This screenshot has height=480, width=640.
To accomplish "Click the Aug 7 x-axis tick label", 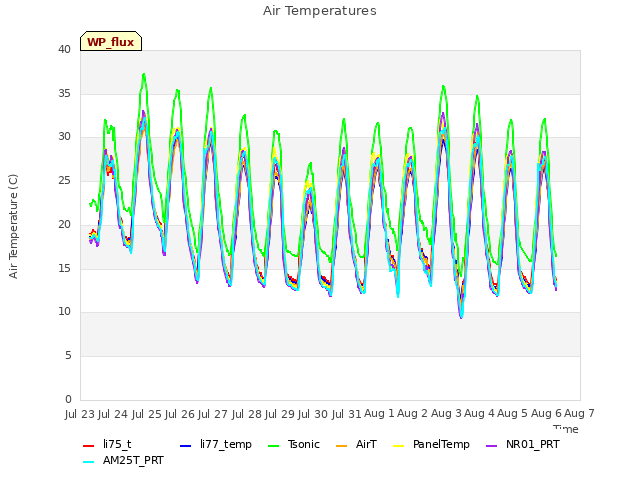I will (x=580, y=414).
